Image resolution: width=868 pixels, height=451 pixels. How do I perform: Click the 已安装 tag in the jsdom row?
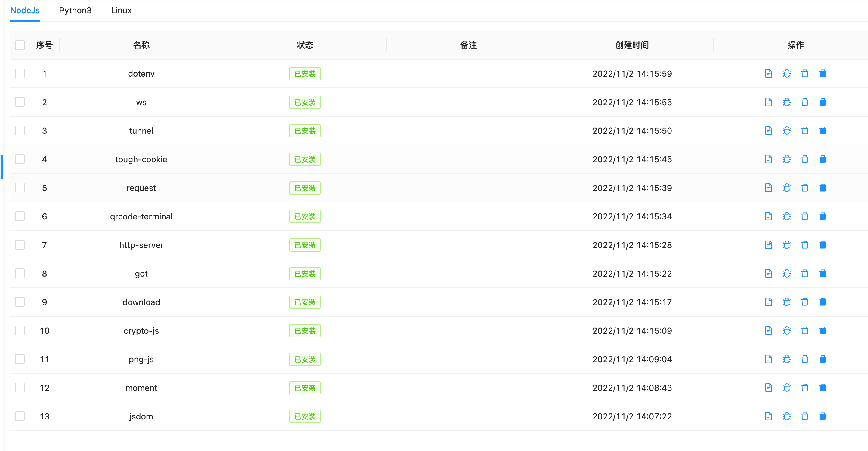tap(305, 417)
